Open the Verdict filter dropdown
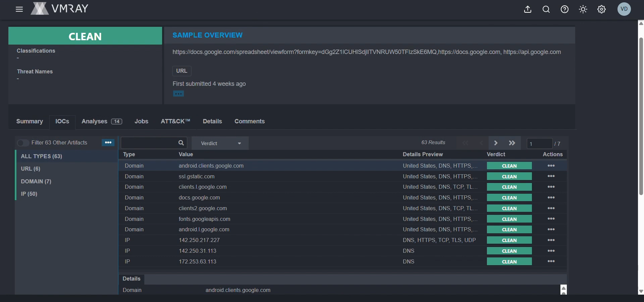Screen dimensions: 644x302 220,143
